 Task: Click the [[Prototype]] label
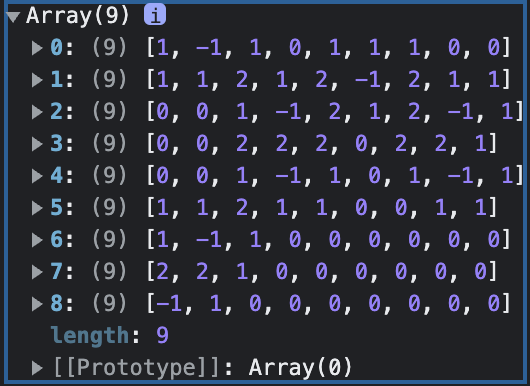[138, 368]
